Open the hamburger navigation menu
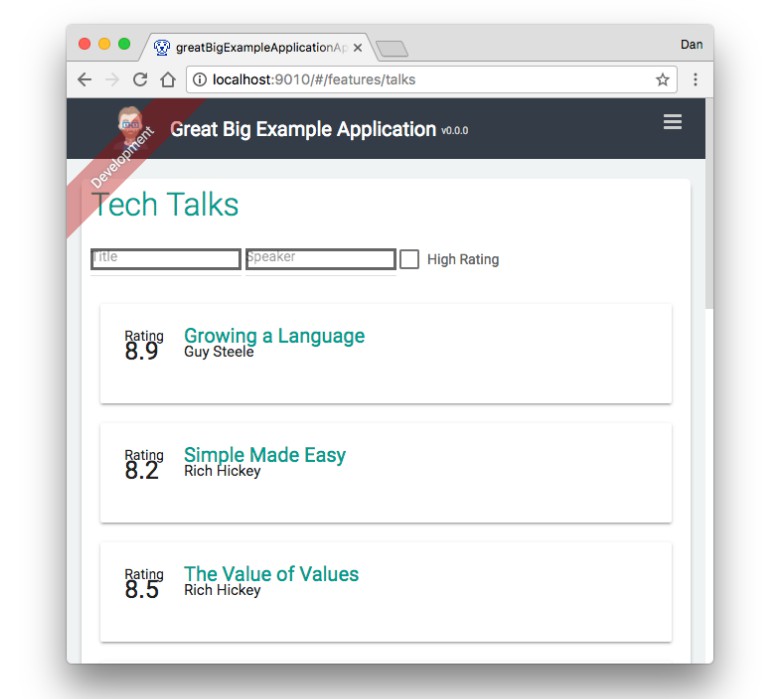 coord(672,122)
